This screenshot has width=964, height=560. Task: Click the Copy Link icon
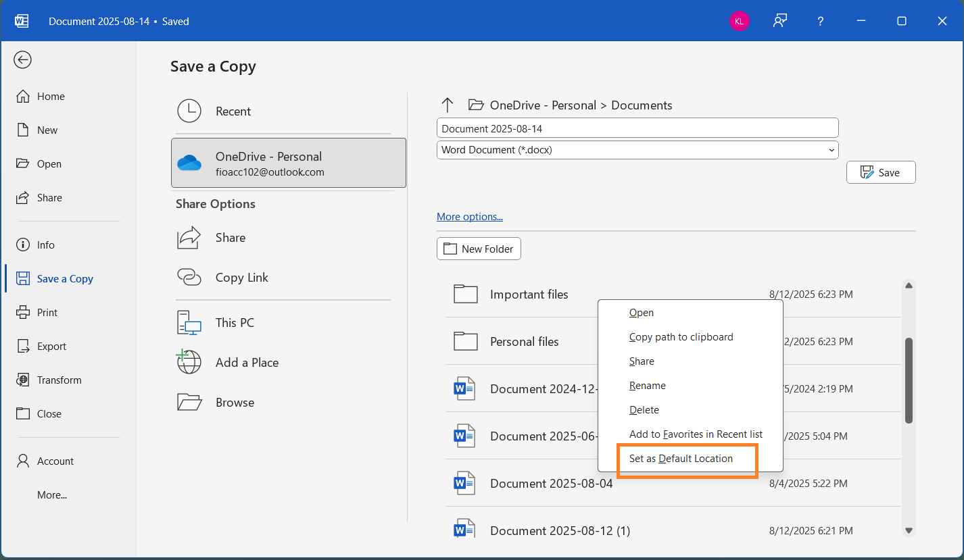(188, 277)
